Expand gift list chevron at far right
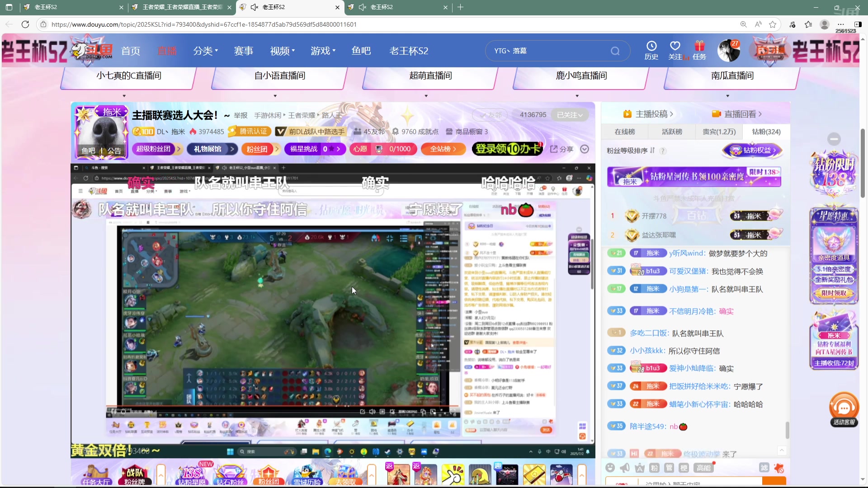868x488 pixels. coord(582,475)
